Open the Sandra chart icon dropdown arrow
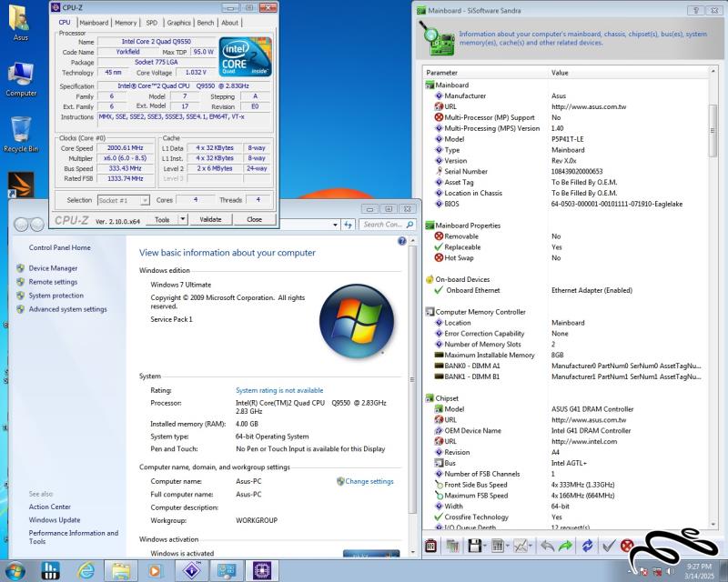This screenshot has width=728, height=582. (x=531, y=546)
